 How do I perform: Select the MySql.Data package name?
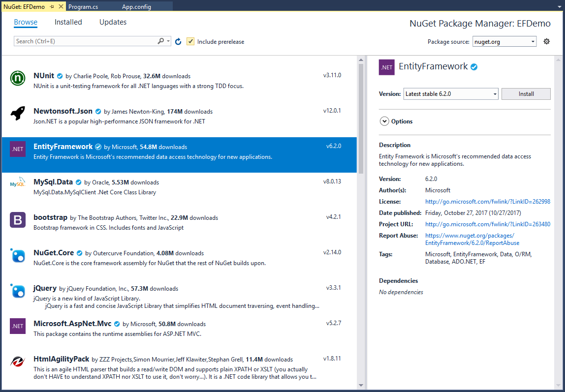tap(53, 182)
